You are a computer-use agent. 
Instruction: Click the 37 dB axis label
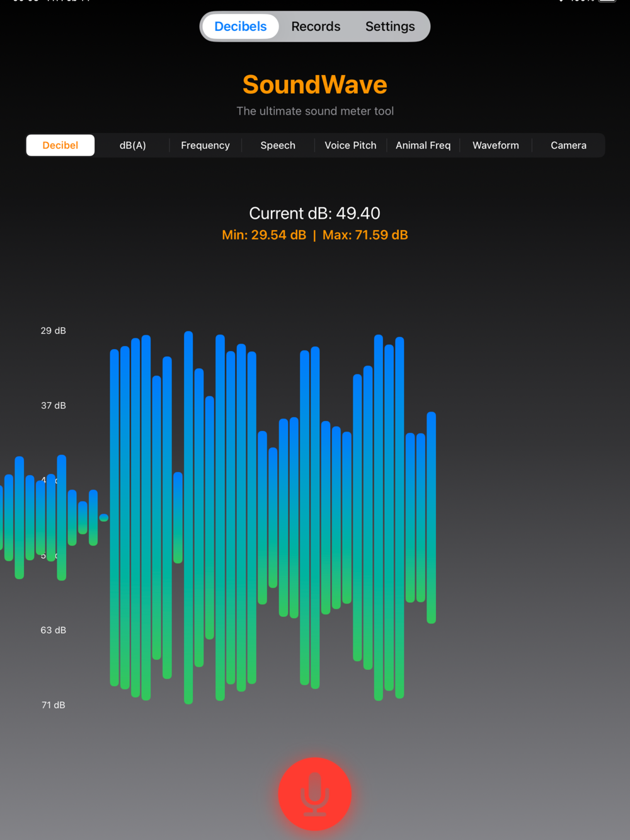coord(54,406)
